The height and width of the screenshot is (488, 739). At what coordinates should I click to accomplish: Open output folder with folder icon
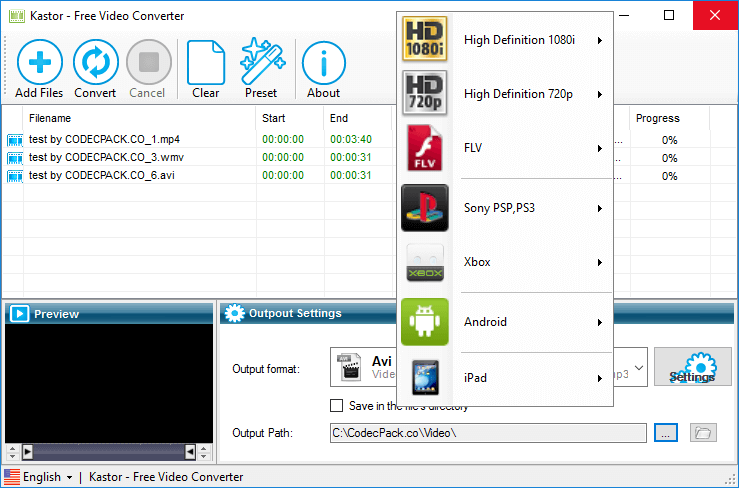[x=703, y=432]
